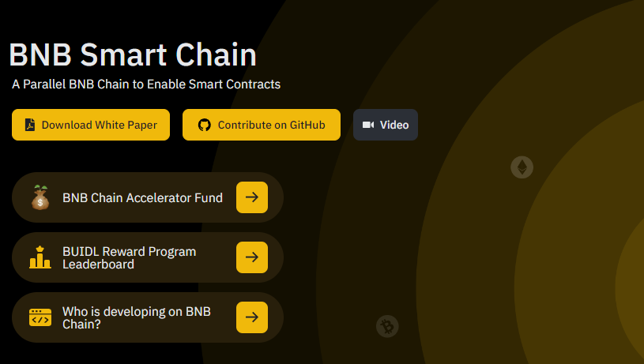Click the code window icon

pyautogui.click(x=40, y=317)
